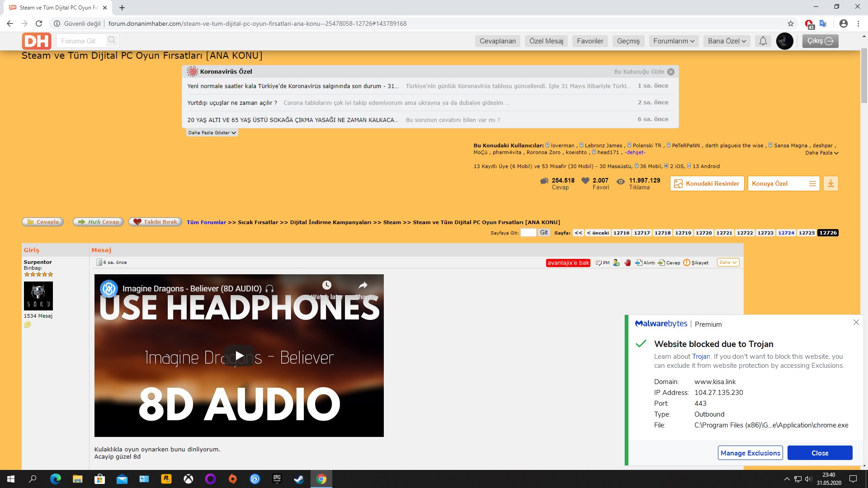
Task: Open the video channel logo
Action: tap(109, 288)
